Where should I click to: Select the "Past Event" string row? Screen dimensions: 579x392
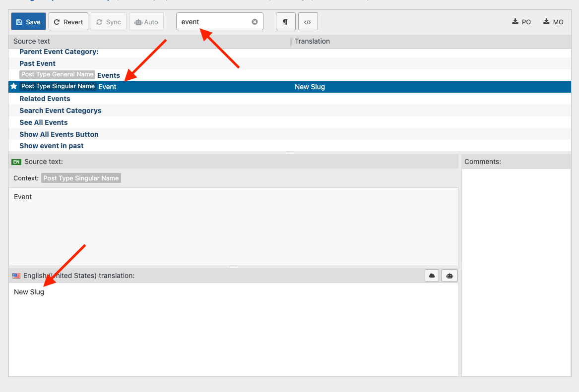click(x=38, y=63)
